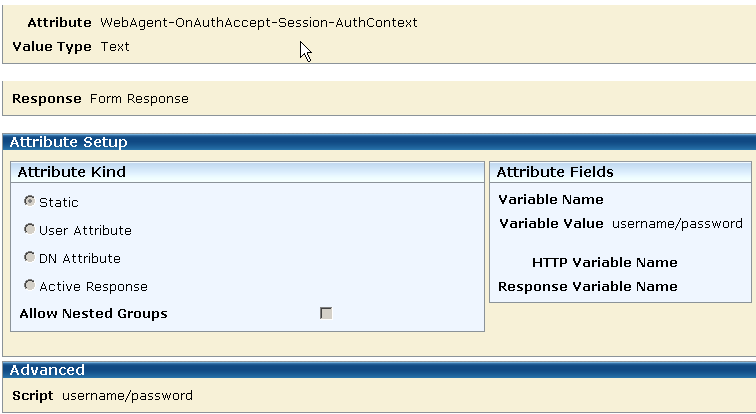This screenshot has width=756, height=414.
Task: Choose the User Attribute option
Action: click(x=30, y=229)
